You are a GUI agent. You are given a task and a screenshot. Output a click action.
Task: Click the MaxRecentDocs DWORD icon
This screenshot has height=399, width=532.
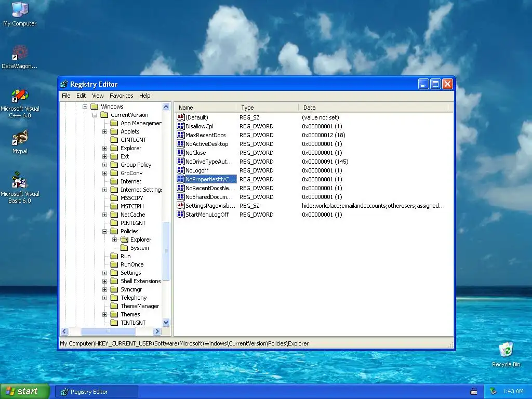click(180, 135)
